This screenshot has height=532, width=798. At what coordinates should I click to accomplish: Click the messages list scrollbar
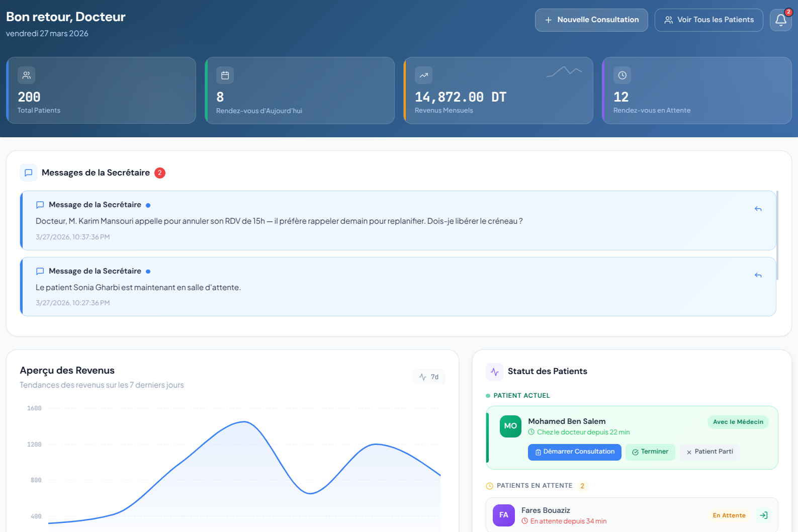(777, 235)
